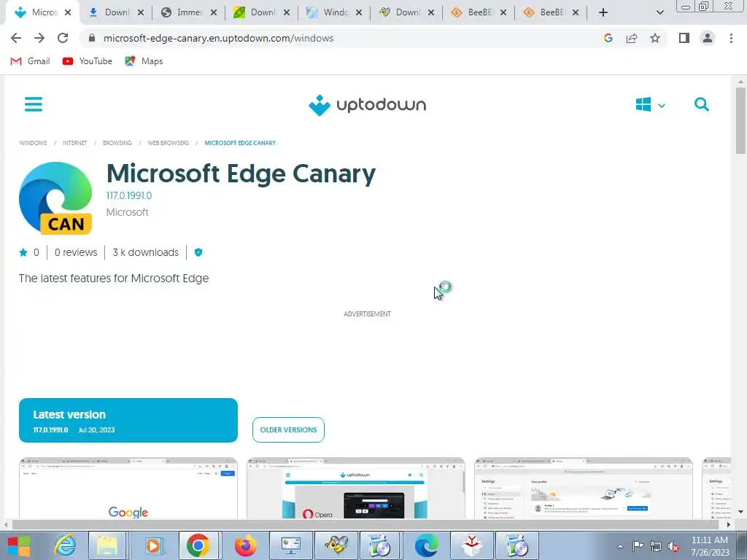Image resolution: width=747 pixels, height=560 pixels.
Task: Expand the platform dropdown chevron
Action: (661, 106)
